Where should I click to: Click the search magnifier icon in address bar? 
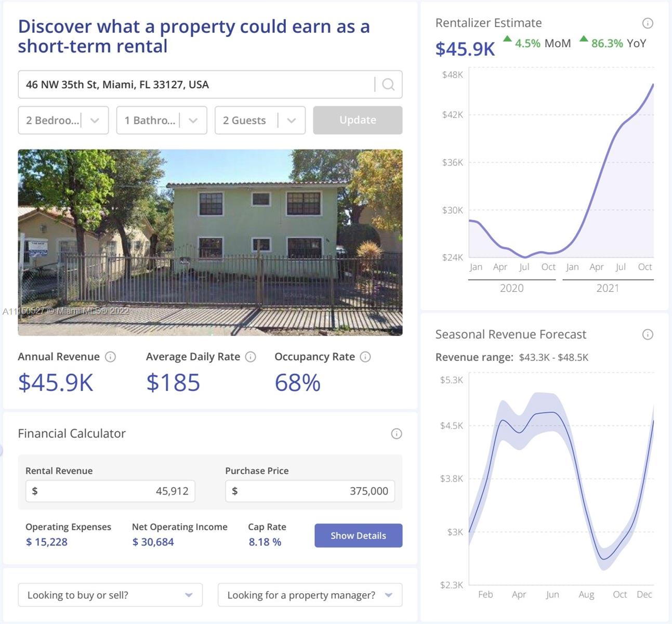coord(388,84)
